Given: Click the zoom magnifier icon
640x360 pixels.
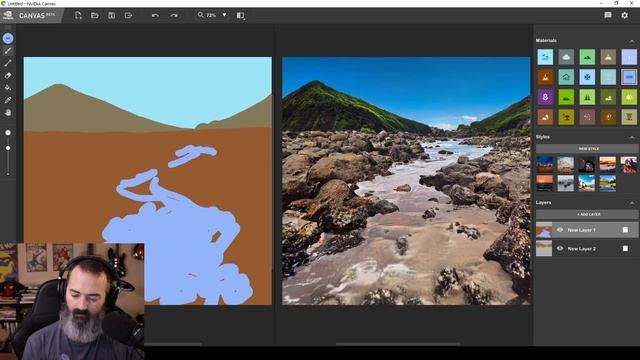Looking at the screenshot, I should click(200, 15).
